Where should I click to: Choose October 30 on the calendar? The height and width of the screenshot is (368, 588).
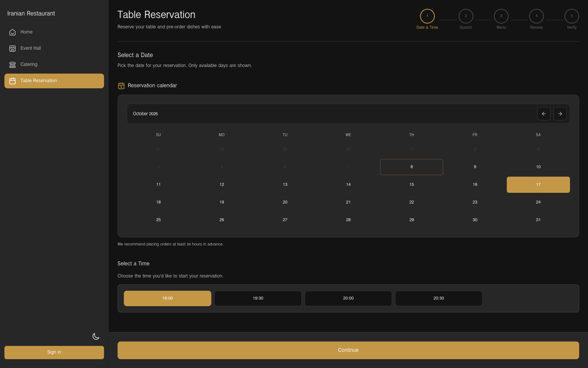pyautogui.click(x=475, y=220)
